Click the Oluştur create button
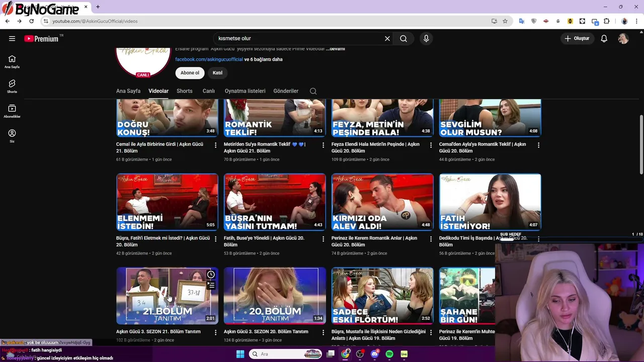644x362 pixels. (577, 38)
